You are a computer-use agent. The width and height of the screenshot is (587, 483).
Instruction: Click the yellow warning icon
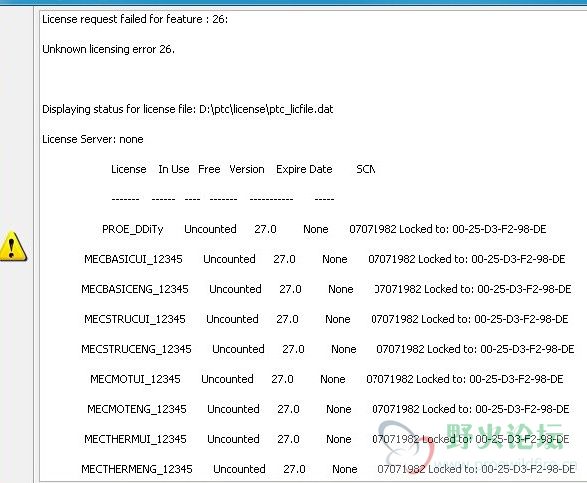tap(13, 246)
